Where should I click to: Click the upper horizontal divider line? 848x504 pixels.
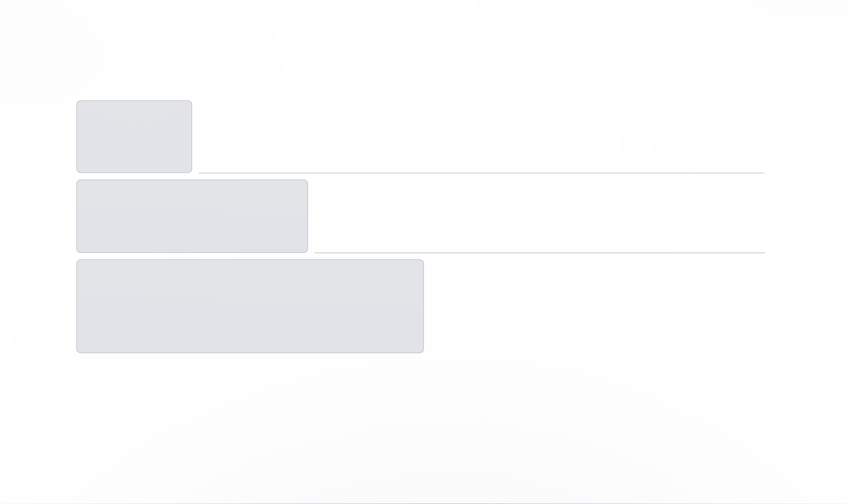point(481,173)
